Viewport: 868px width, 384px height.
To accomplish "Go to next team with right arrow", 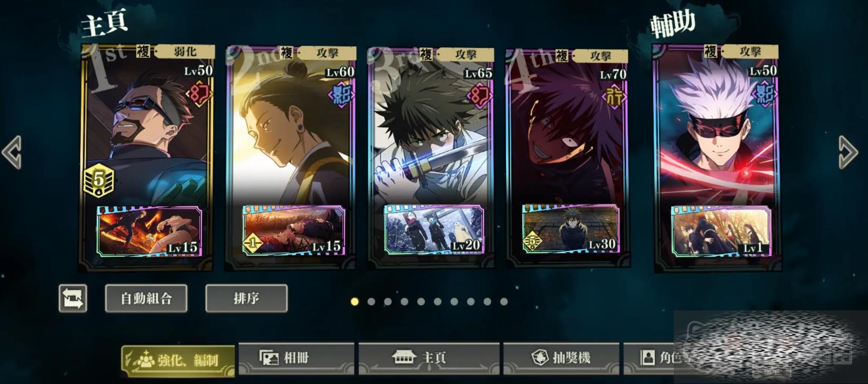I will click(847, 153).
